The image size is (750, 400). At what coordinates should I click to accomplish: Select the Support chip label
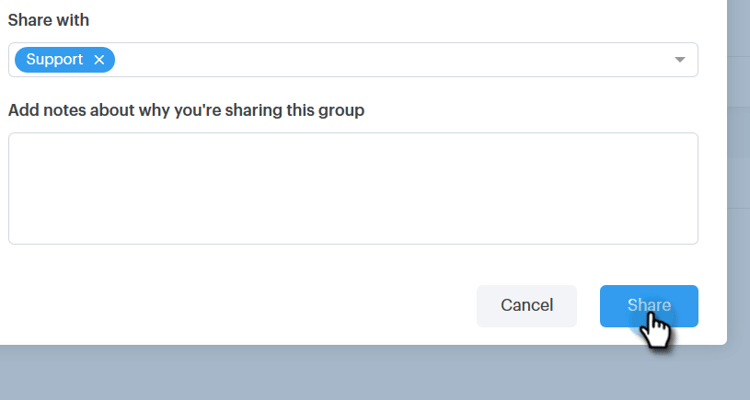(55, 59)
